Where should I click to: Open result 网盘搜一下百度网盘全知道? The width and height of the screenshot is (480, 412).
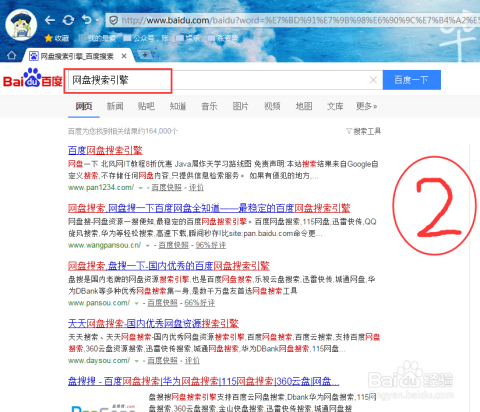pos(209,208)
